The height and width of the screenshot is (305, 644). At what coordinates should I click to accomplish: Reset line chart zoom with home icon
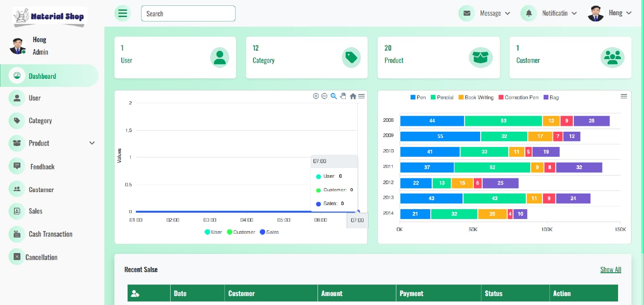[353, 96]
